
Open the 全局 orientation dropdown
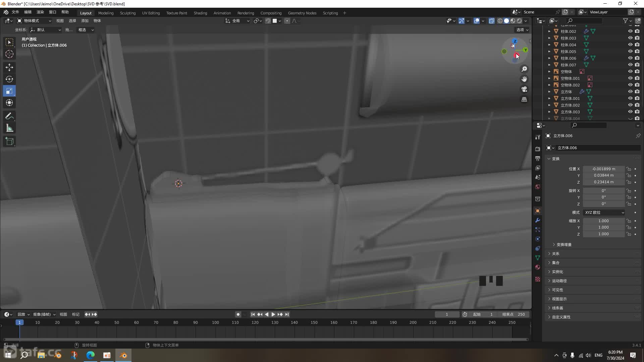(237, 21)
